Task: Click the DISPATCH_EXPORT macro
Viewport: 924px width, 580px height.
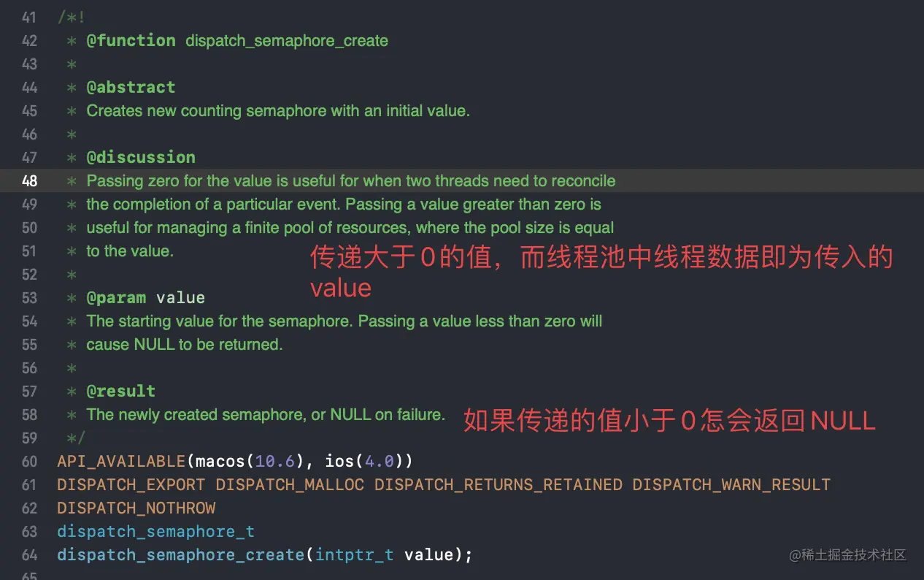Action: pos(131,484)
